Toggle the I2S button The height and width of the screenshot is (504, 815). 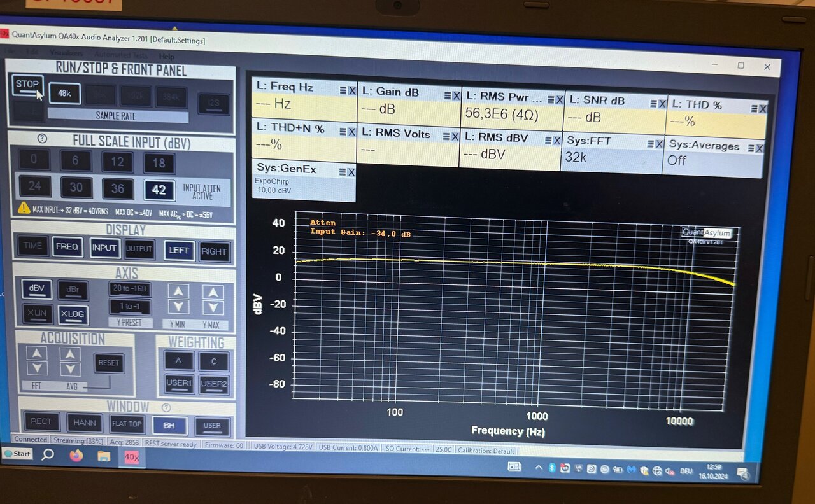point(213,104)
